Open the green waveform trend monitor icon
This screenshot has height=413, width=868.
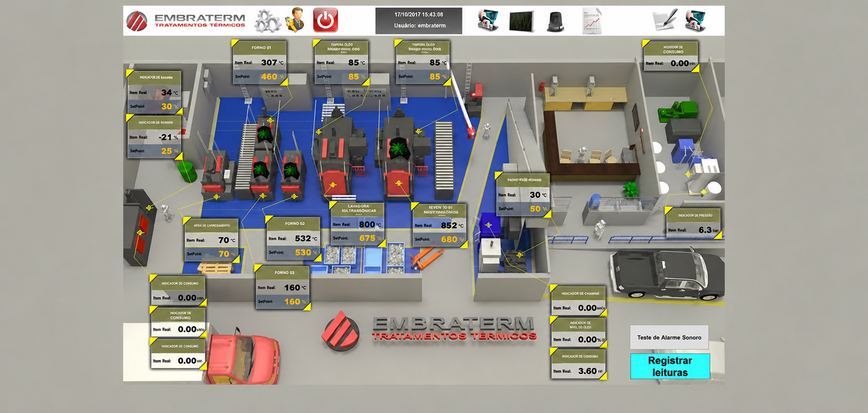(x=521, y=21)
